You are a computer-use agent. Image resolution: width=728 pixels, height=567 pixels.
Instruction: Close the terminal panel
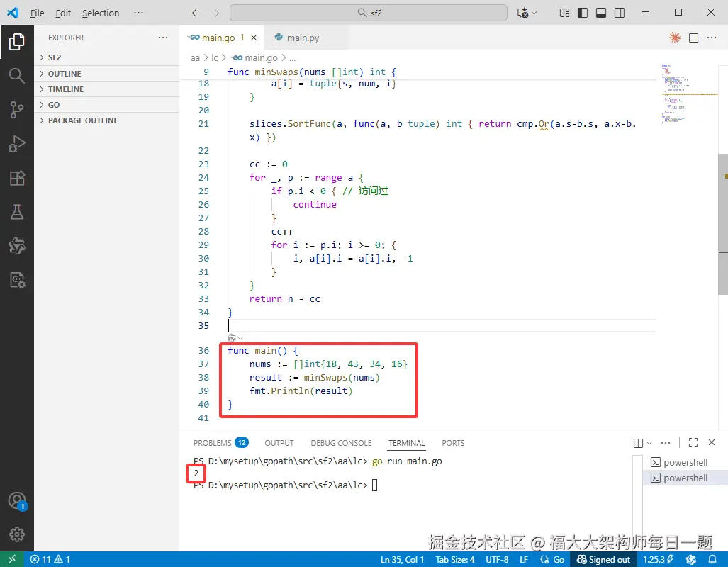point(711,442)
